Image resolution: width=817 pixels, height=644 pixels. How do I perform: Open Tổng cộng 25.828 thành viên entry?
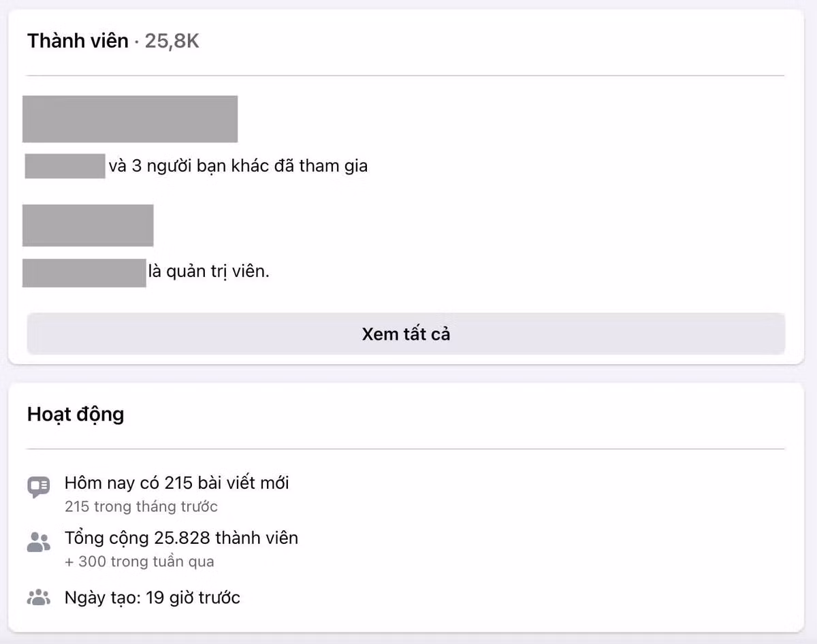180,537
